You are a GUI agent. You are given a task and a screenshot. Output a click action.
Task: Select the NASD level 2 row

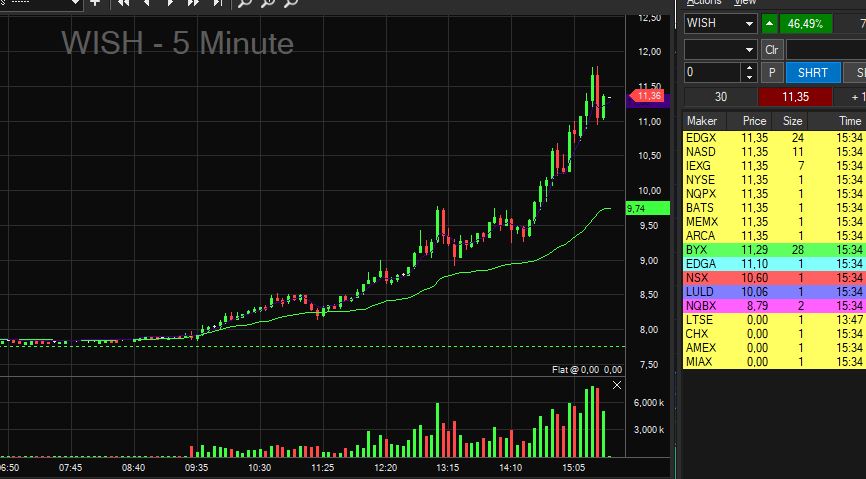pos(774,152)
